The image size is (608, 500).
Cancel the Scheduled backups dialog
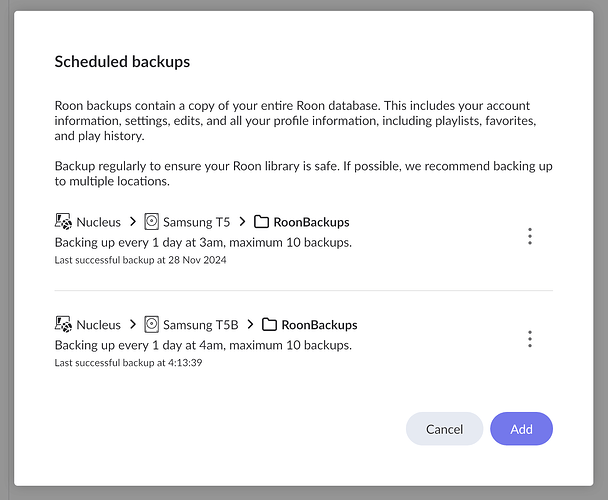point(444,429)
